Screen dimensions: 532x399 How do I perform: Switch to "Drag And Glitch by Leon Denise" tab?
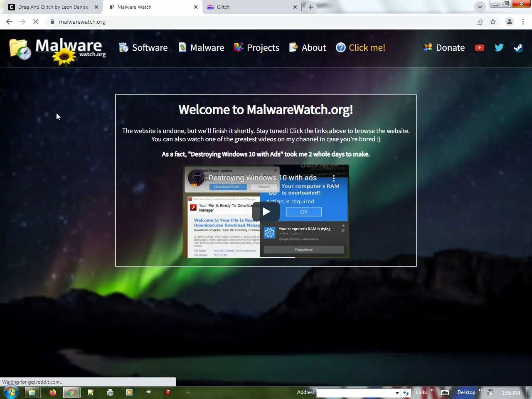click(x=53, y=7)
